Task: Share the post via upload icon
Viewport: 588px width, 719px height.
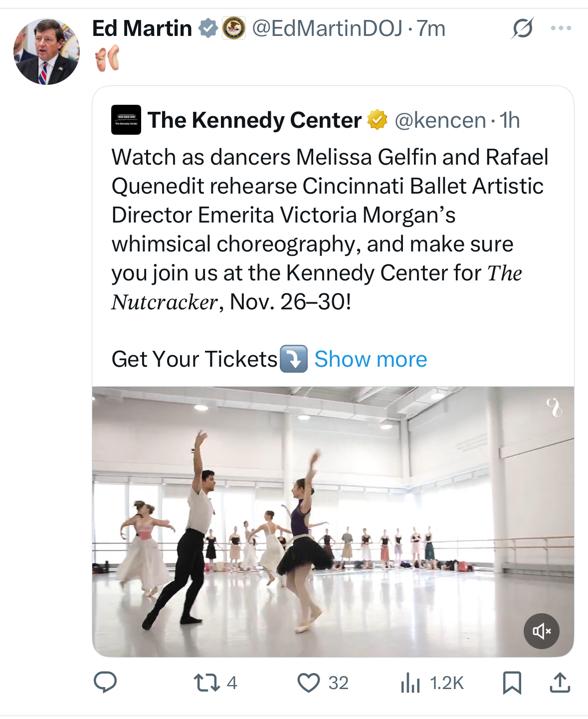Action: tap(560, 683)
